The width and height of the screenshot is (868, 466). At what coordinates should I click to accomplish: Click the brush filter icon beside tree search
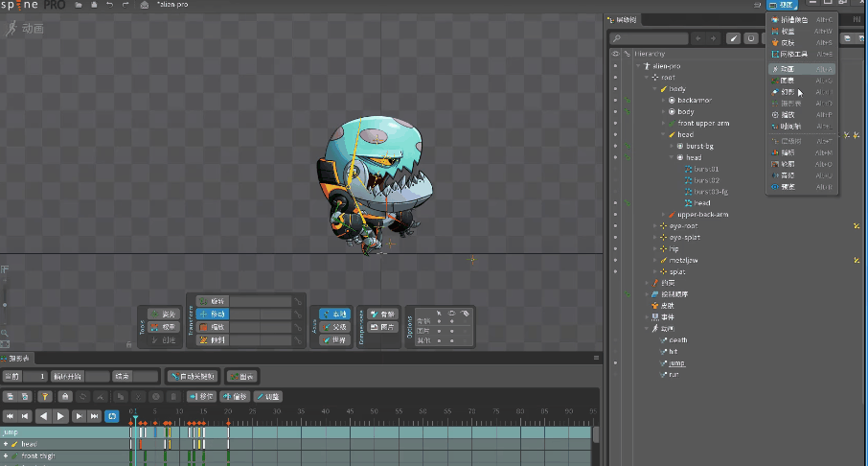734,38
